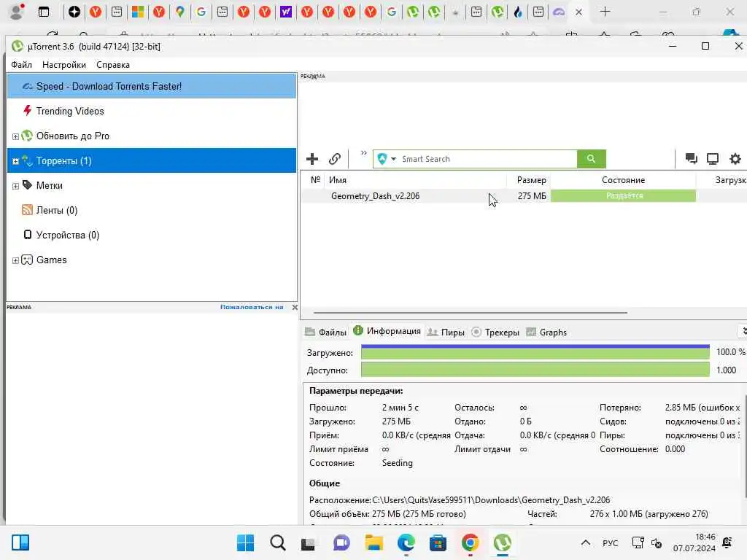Viewport: 747px width, 560px height.
Task: Click the remote monitor icon in the toolbar
Action: (x=713, y=159)
